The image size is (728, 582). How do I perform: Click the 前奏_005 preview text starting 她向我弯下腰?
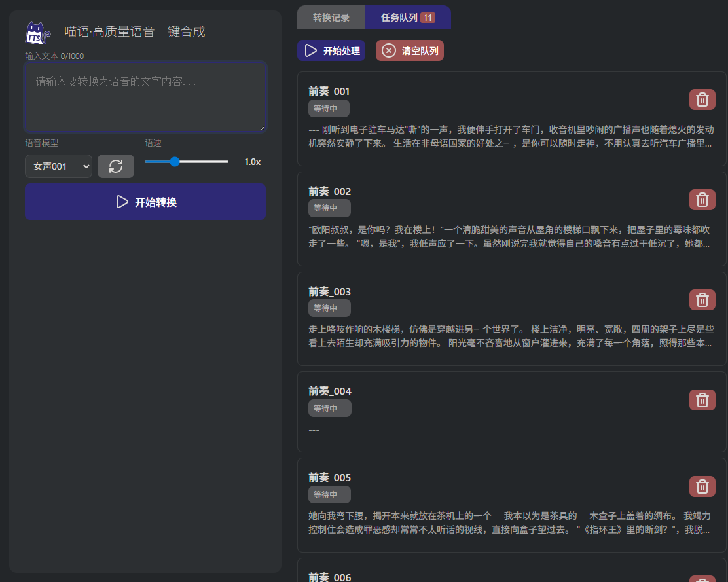pyautogui.click(x=510, y=522)
